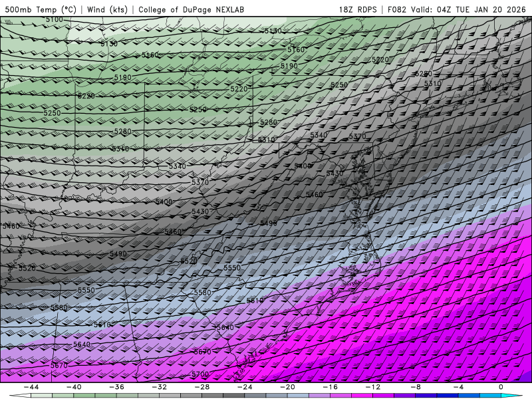Click the -4 color scale label
This screenshot has height=399, width=532.
pyautogui.click(x=458, y=387)
